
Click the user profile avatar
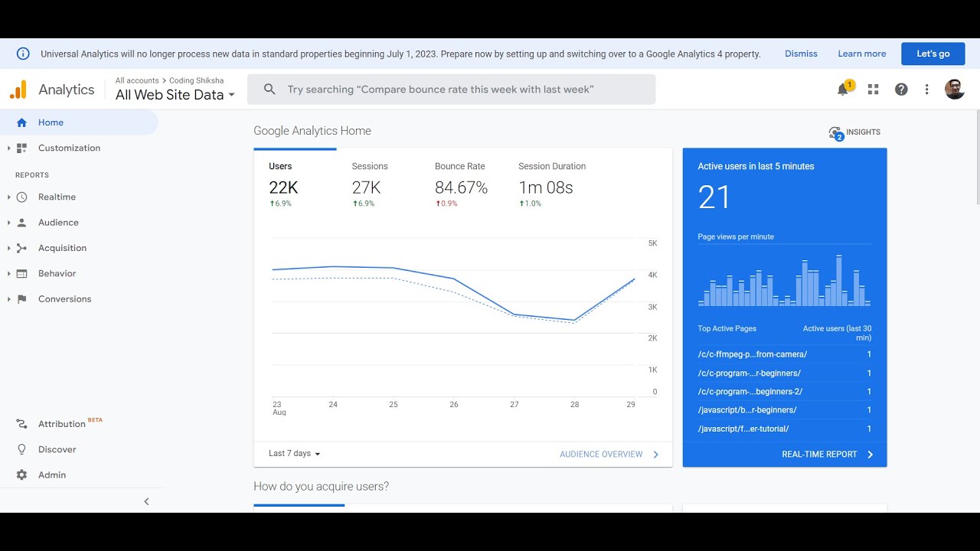point(954,90)
